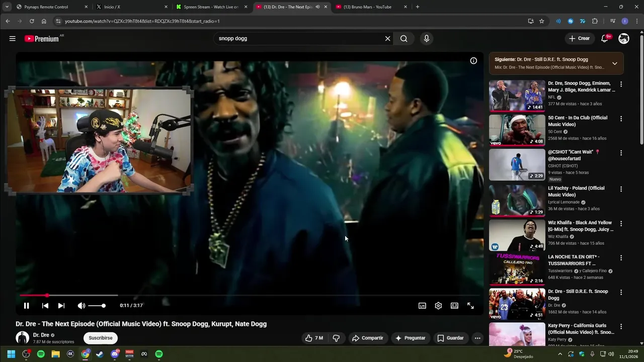Screen dimensions: 644x362
Task: Open Discord from the taskbar
Action: point(115,354)
